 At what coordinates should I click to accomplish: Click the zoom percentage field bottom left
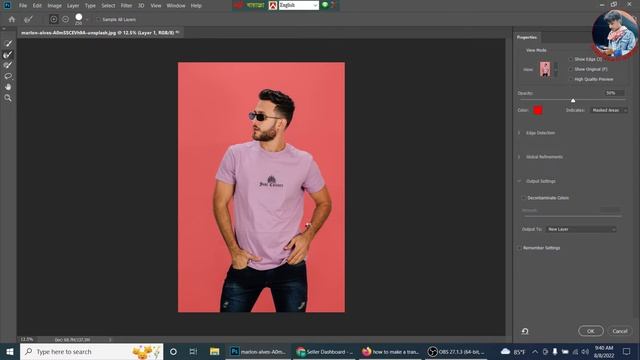pos(27,339)
